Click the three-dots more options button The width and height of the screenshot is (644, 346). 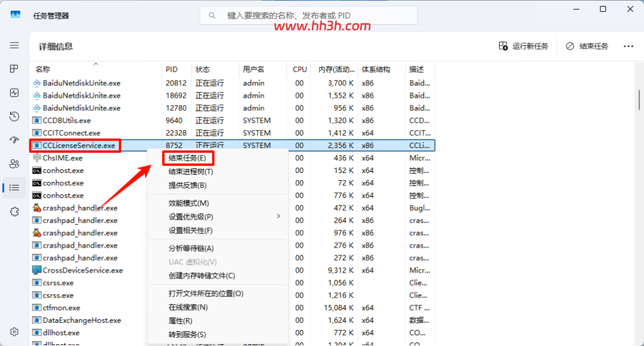[x=628, y=47]
